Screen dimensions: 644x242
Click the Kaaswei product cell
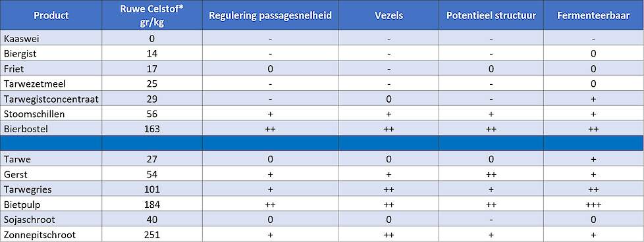pyautogui.click(x=51, y=37)
